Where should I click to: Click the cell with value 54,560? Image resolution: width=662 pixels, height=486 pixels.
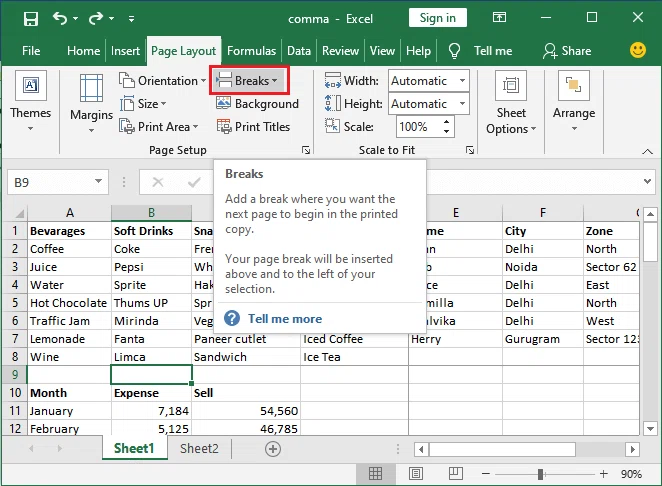click(x=246, y=411)
